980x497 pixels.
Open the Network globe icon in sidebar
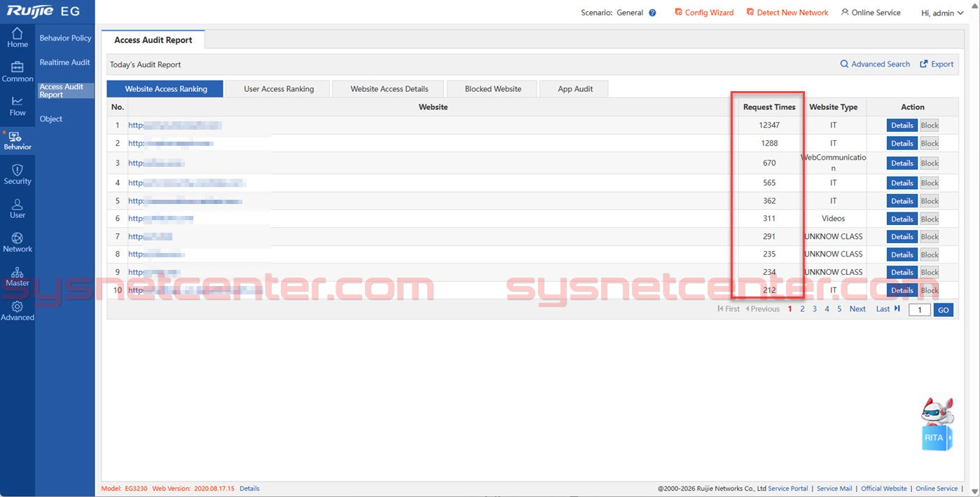[x=17, y=239]
